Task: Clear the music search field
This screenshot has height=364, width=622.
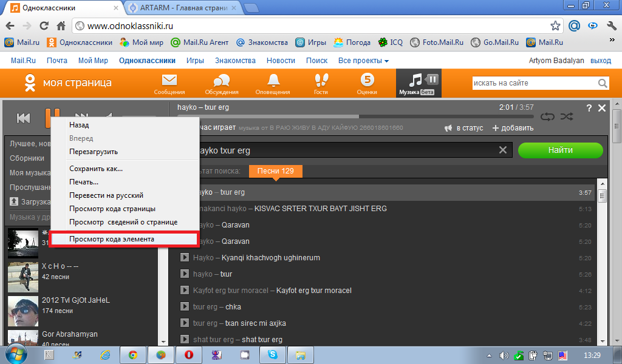Action: coord(502,150)
